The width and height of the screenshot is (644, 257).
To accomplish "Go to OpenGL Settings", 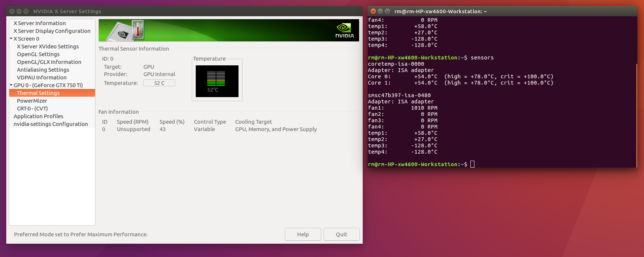I will click(38, 54).
